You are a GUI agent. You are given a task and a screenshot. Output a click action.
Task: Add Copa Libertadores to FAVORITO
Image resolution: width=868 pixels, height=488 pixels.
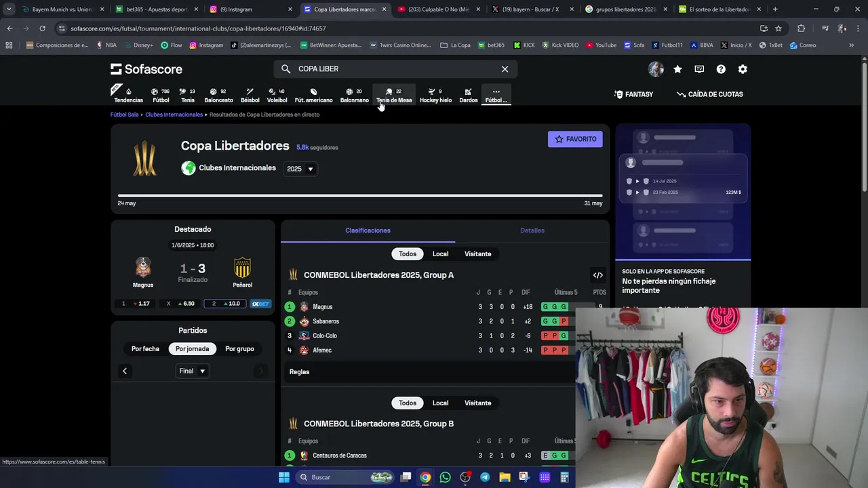pos(575,139)
